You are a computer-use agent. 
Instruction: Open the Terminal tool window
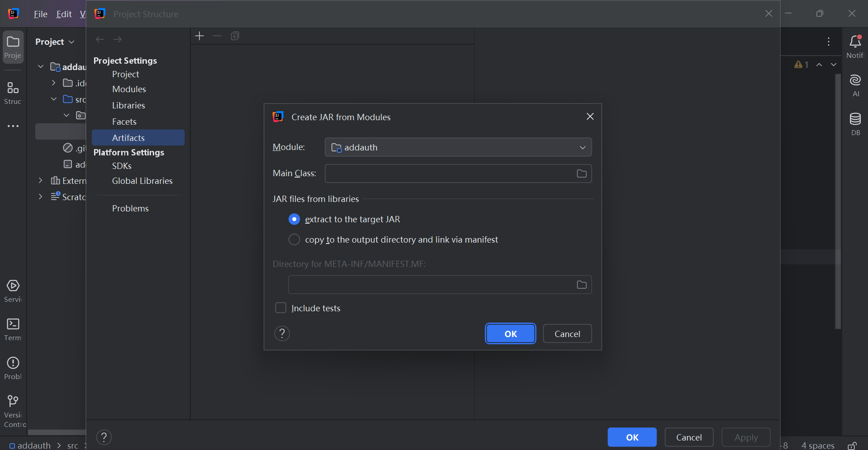click(13, 328)
